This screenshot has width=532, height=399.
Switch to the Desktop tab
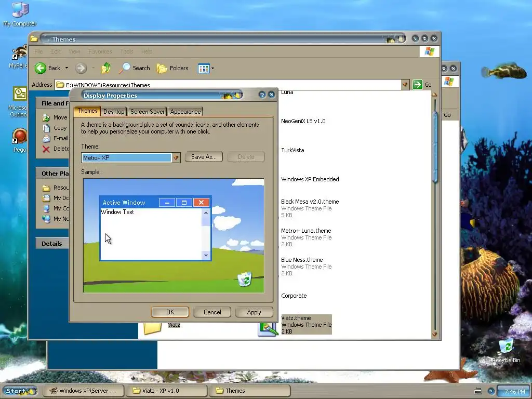coord(114,112)
